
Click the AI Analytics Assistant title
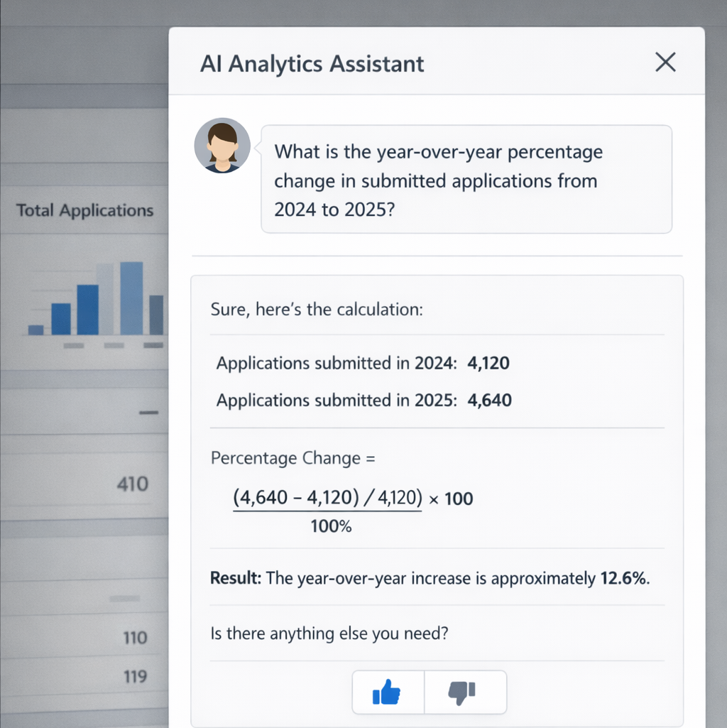click(312, 64)
